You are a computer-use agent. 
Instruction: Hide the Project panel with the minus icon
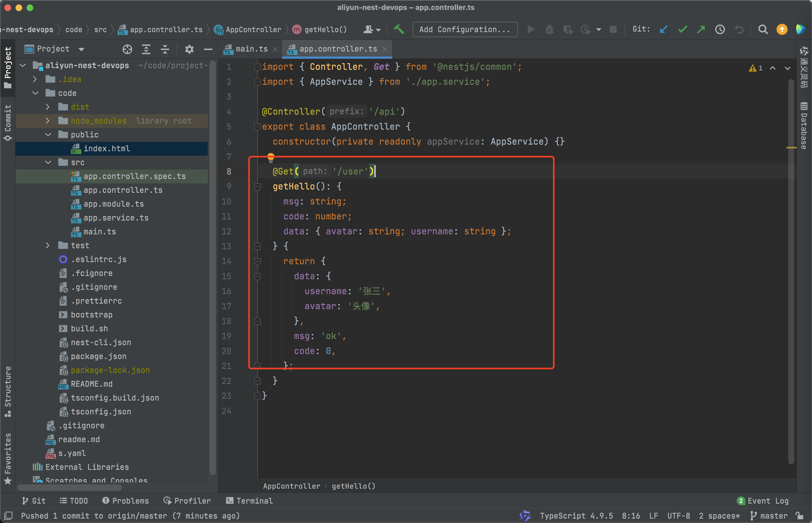pyautogui.click(x=208, y=49)
